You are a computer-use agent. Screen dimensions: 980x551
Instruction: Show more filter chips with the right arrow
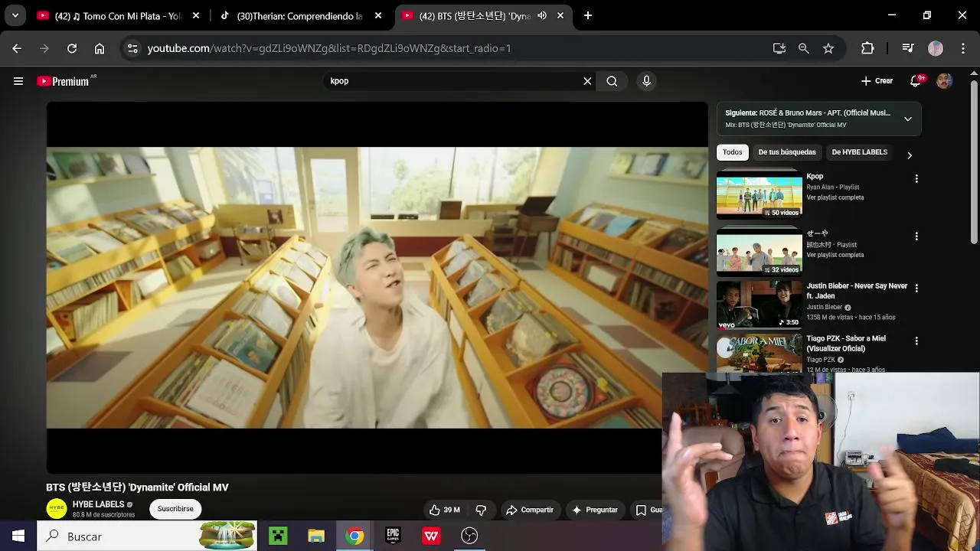pos(910,155)
